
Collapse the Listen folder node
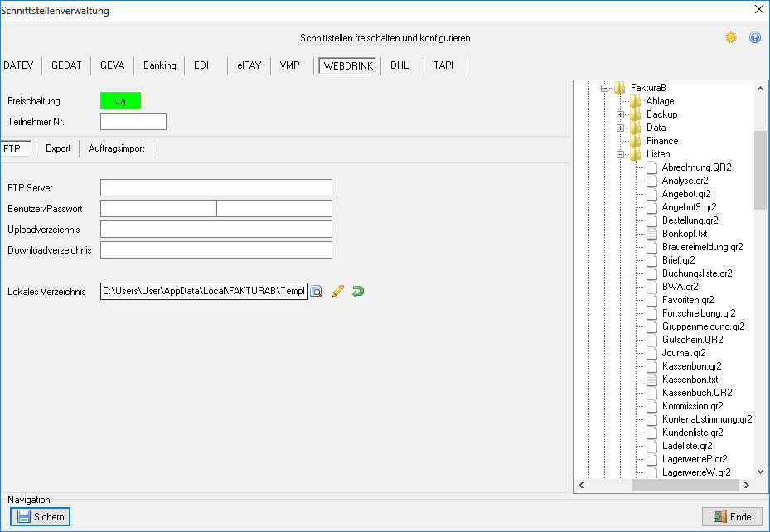tap(620, 155)
